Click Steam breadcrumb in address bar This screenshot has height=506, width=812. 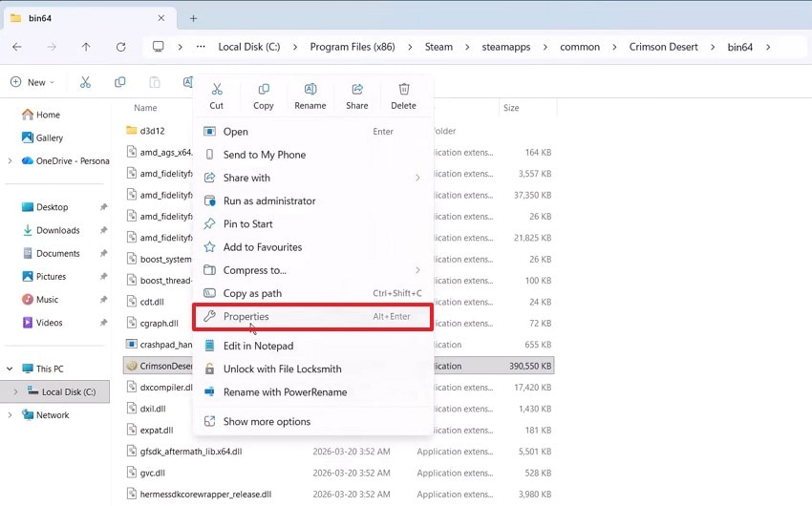[x=438, y=47]
